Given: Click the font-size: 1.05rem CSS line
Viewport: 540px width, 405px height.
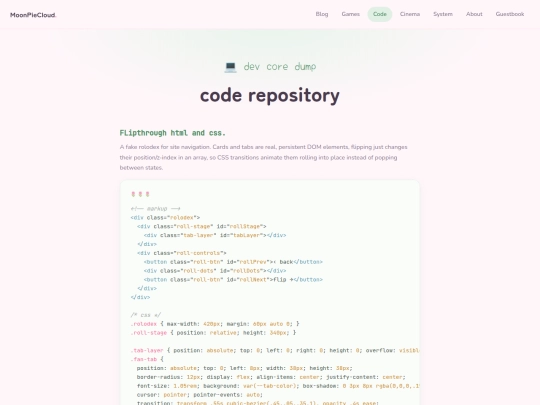Looking at the screenshot, I should click(278, 386).
